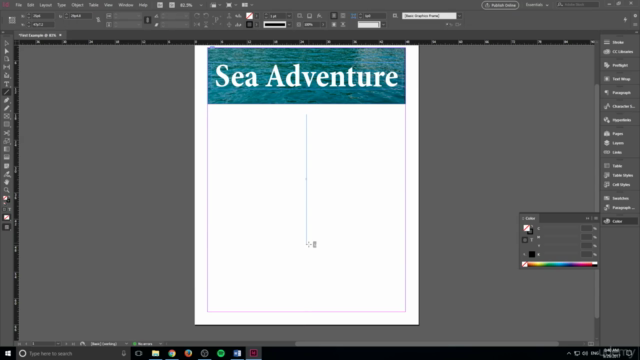640x360 pixels.
Task: Open the File menu
Action: click(x=18, y=5)
